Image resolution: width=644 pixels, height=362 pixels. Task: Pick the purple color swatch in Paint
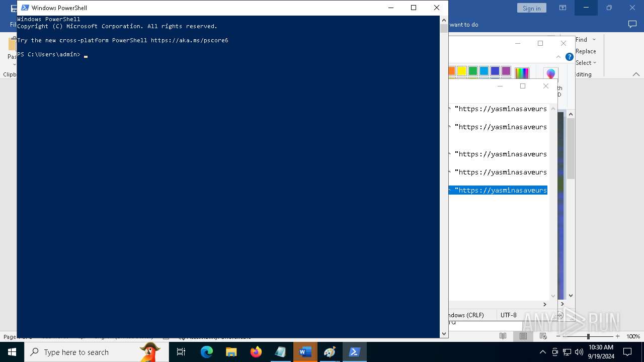click(x=506, y=71)
